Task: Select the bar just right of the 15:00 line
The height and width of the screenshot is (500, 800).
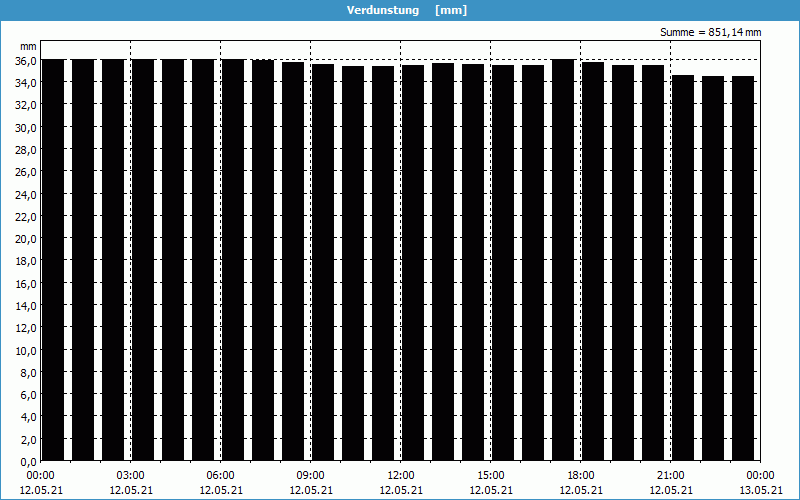Action: click(x=503, y=263)
